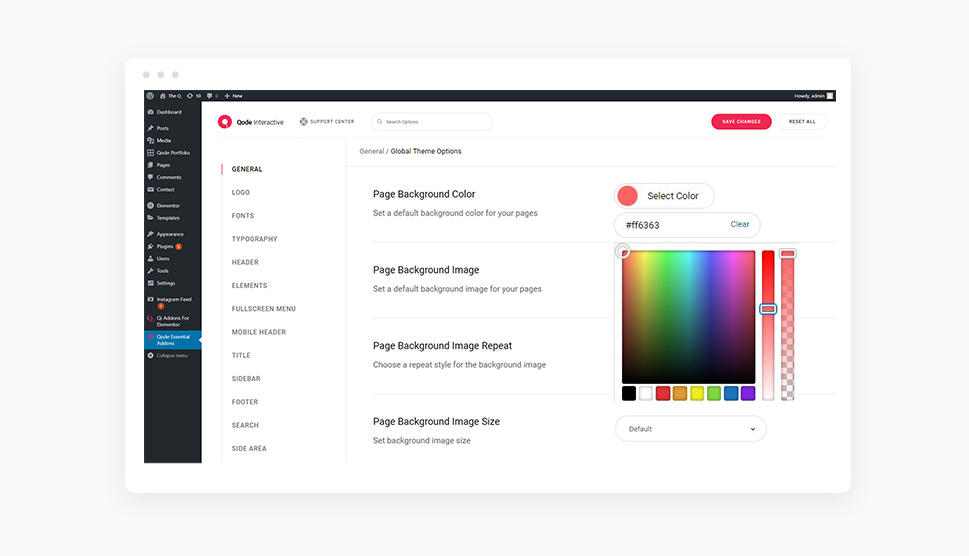The height and width of the screenshot is (556, 969).
Task: Click the Search Options input field
Action: 432,122
